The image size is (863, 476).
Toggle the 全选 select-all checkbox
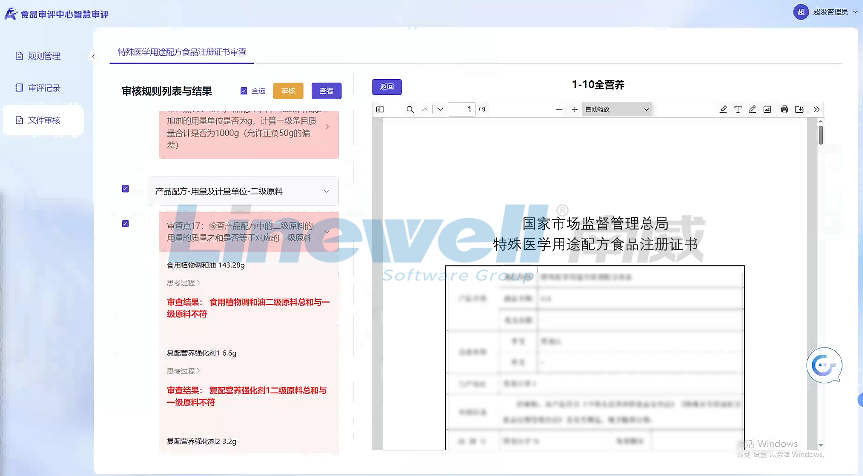click(244, 91)
